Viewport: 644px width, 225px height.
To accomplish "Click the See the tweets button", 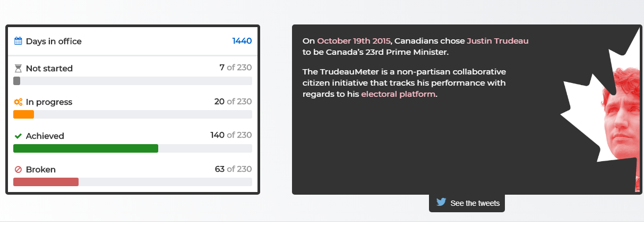I will point(467,203).
